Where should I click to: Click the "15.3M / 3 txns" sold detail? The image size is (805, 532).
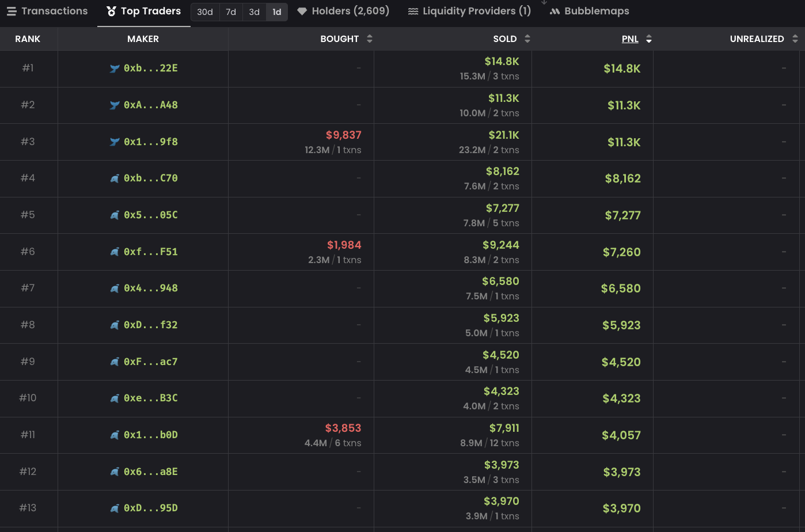(489, 76)
